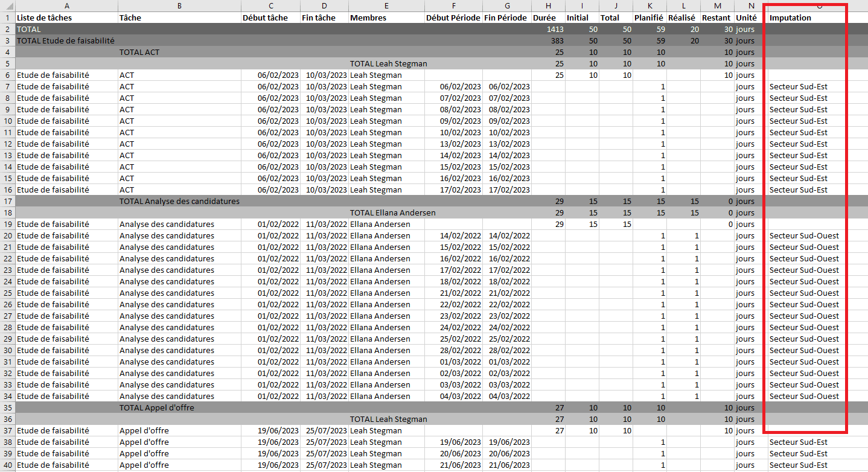Screen dimensions: 868x472
Task: Click Fin Période cell 04/03/2022
Action: point(507,396)
